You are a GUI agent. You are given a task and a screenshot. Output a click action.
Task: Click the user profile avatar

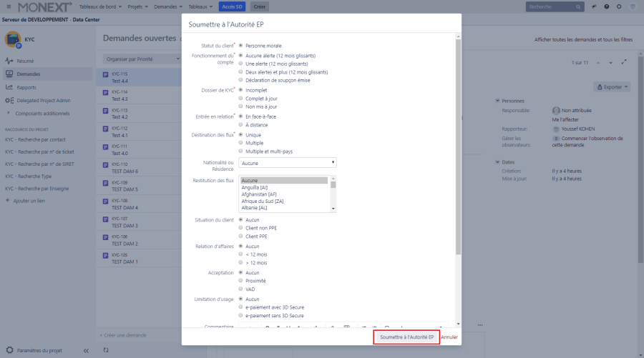point(632,6)
